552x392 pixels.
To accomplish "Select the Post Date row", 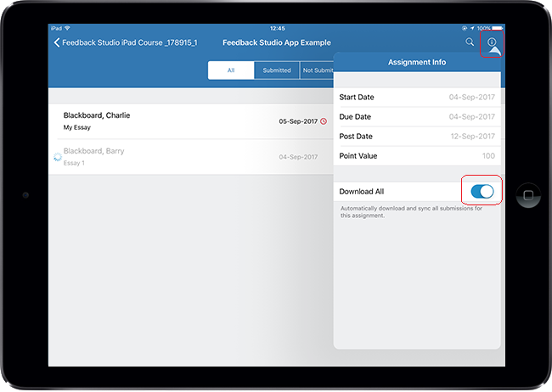I will click(x=417, y=137).
